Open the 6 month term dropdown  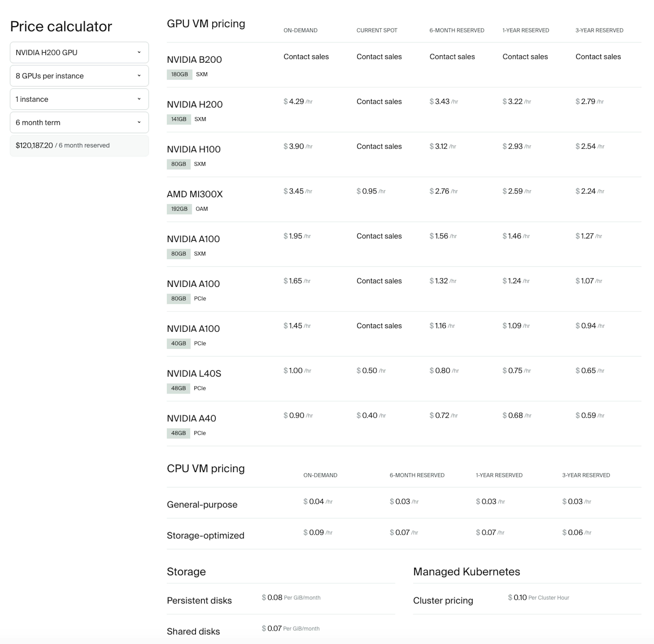tap(79, 122)
